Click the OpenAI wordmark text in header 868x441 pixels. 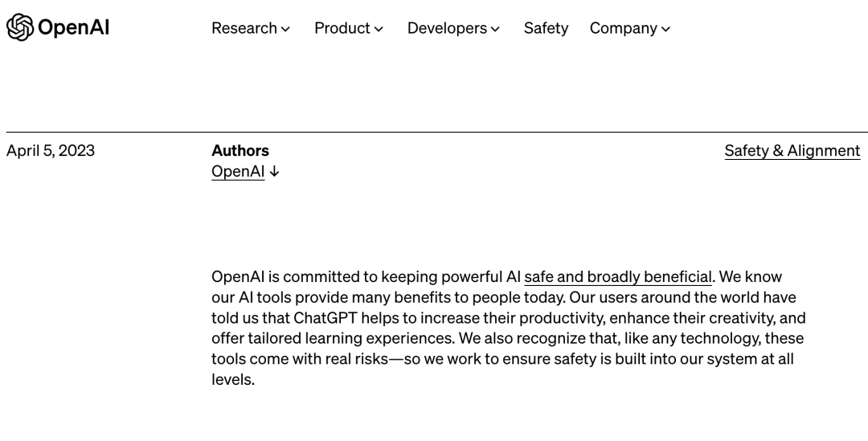coord(73,28)
